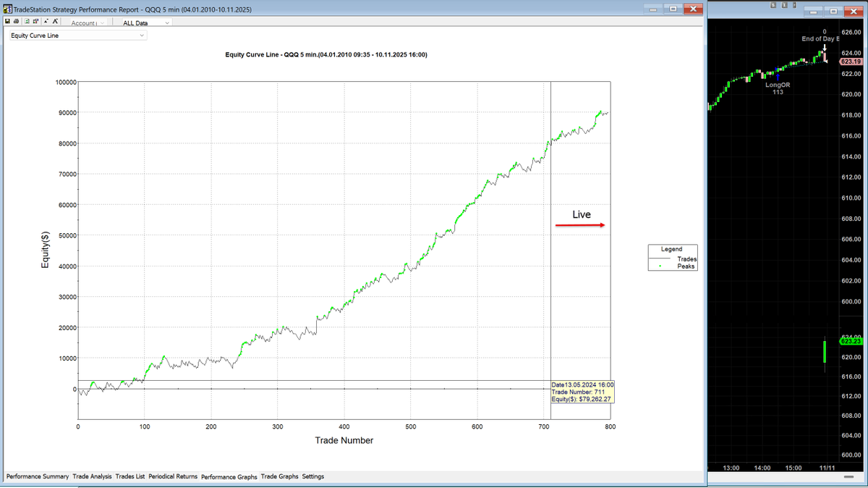Click the green bar in the lower chart pane

click(825, 353)
